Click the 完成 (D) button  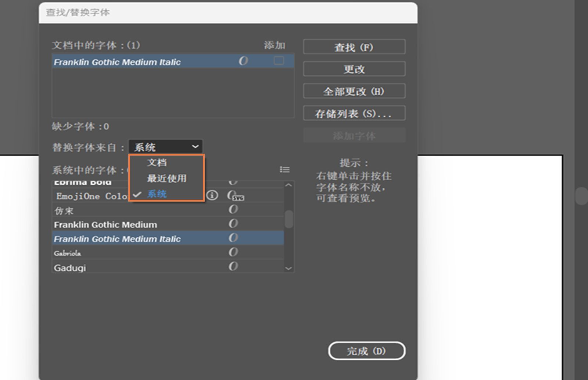coord(366,351)
